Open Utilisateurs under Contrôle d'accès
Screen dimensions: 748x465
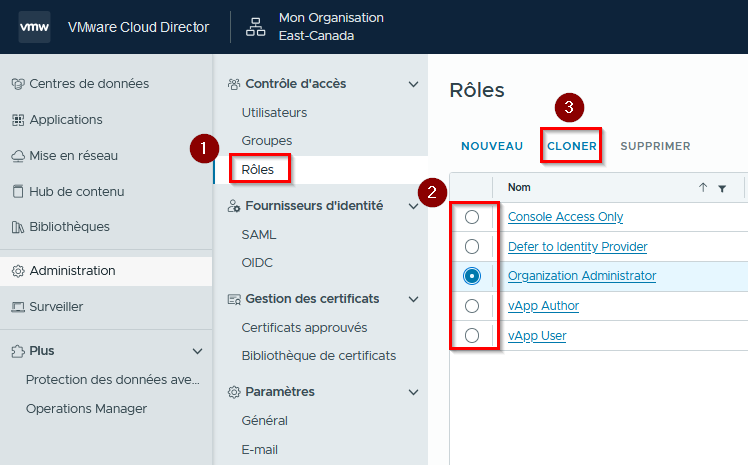[x=274, y=113]
